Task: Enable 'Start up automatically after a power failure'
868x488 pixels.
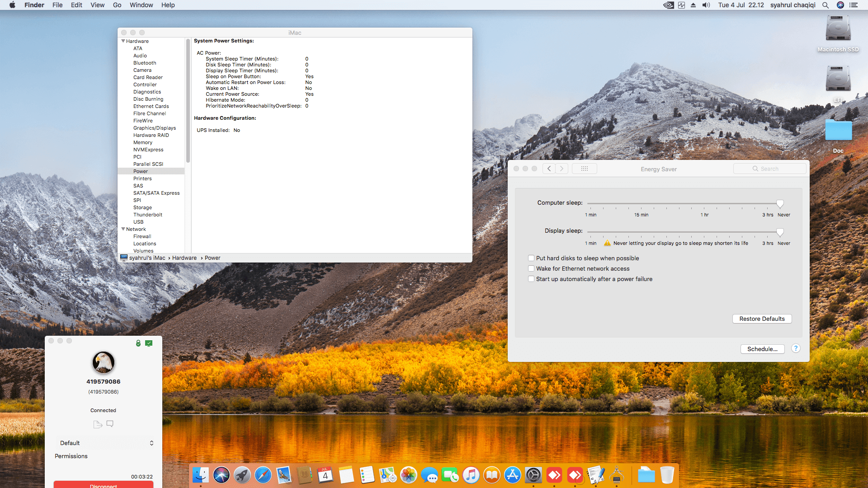Action: [x=531, y=279]
